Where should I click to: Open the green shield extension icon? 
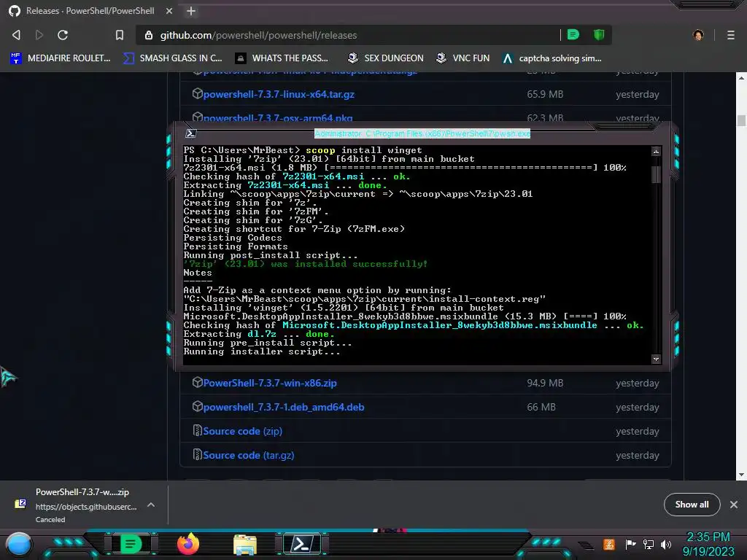pyautogui.click(x=599, y=35)
